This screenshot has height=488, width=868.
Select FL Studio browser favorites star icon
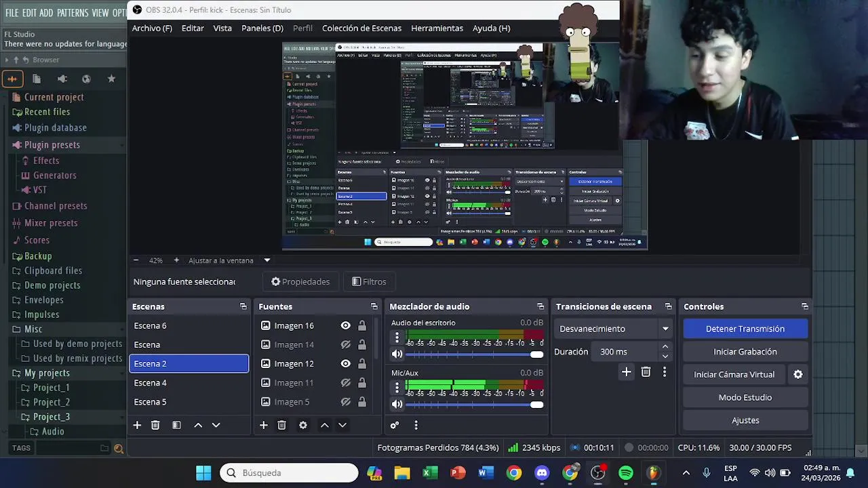pos(111,79)
